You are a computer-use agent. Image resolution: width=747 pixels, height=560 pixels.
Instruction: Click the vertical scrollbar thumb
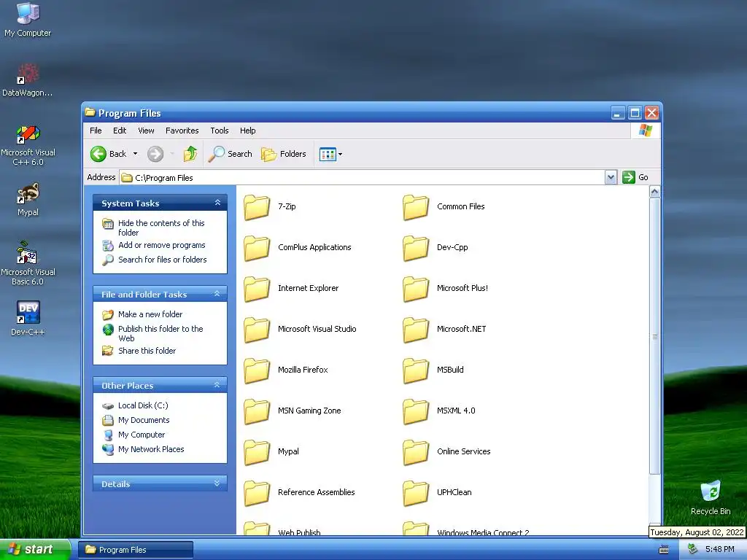(654, 336)
